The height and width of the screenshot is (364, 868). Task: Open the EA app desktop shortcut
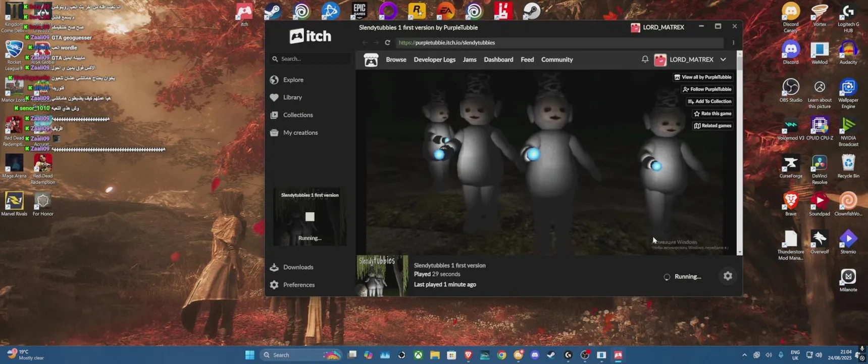[446, 11]
